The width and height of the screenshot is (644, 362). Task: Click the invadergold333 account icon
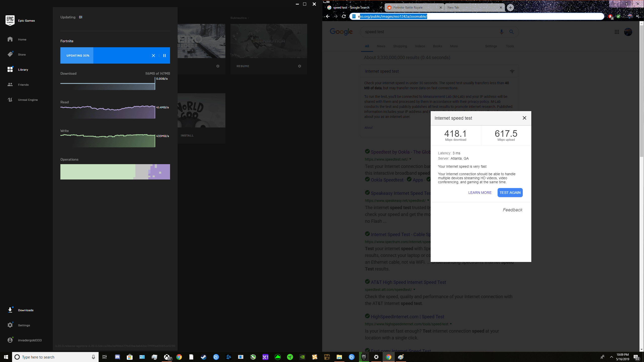(x=10, y=340)
